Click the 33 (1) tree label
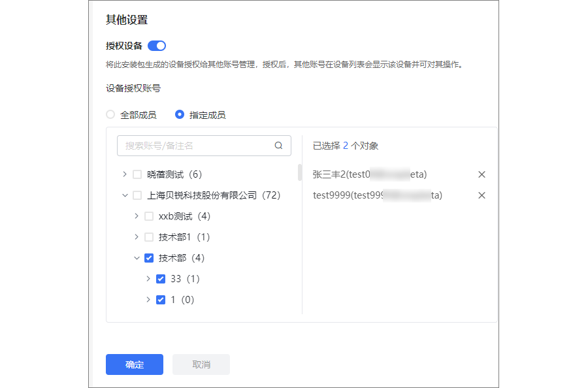The height and width of the screenshot is (388, 588). pyautogui.click(x=186, y=279)
